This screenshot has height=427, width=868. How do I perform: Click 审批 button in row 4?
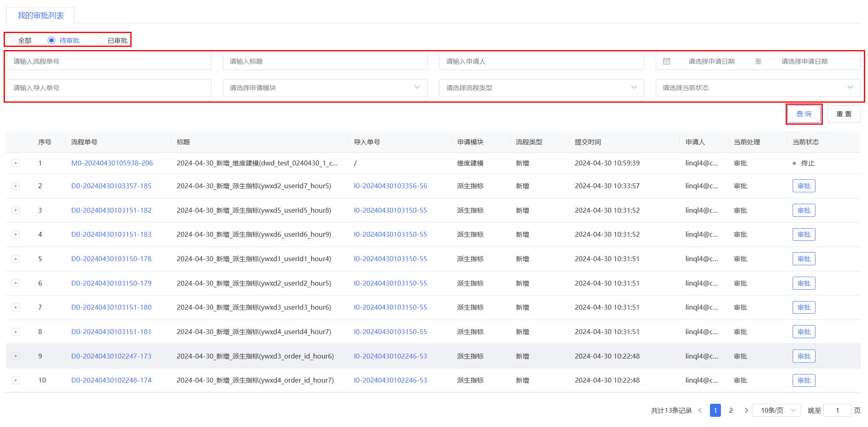coord(804,235)
